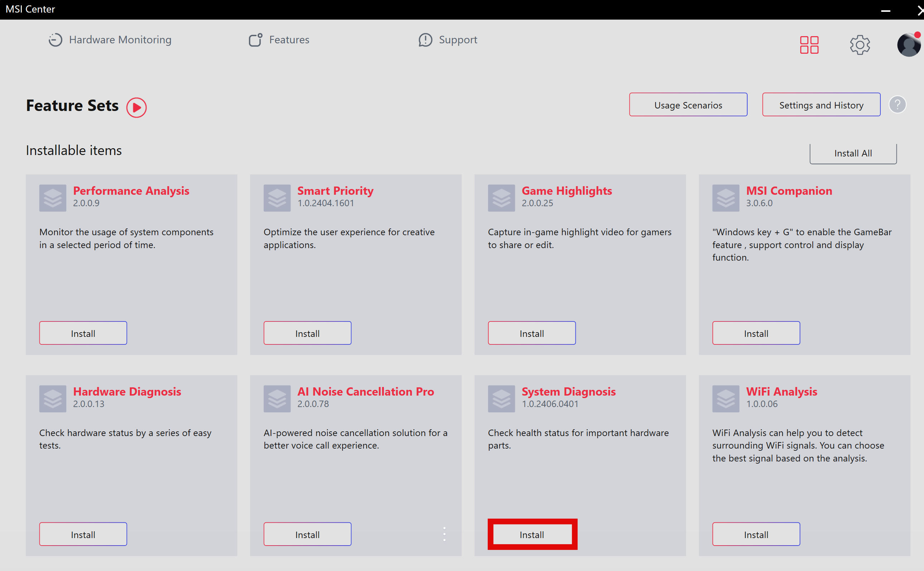Click the Smart Priority layers icon
The height and width of the screenshot is (571, 924).
click(277, 198)
